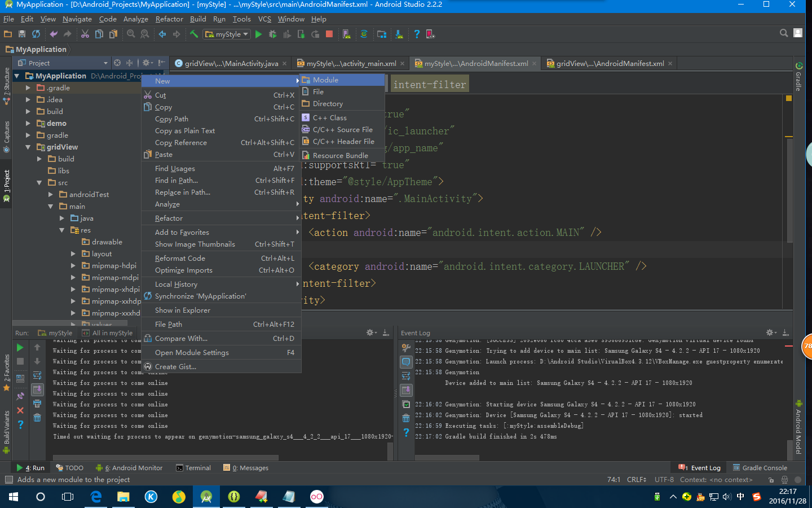Click the Open folder toolbar icon
The height and width of the screenshot is (508, 812).
[x=8, y=34]
